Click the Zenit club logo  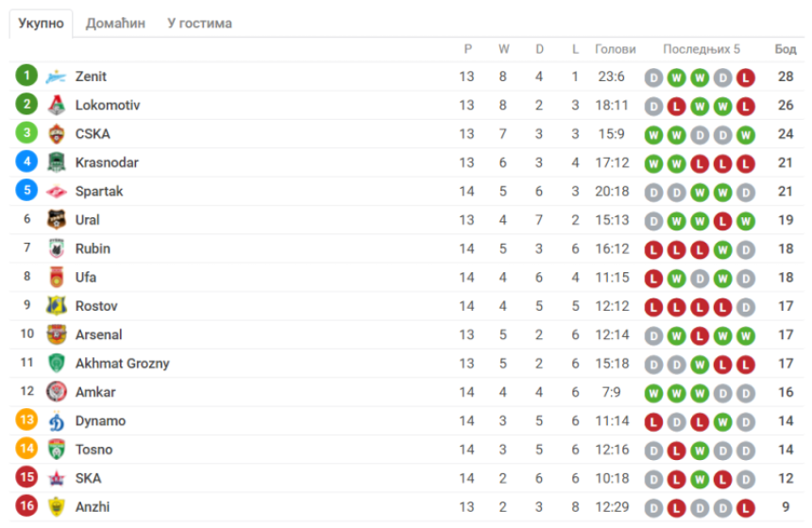click(x=56, y=77)
